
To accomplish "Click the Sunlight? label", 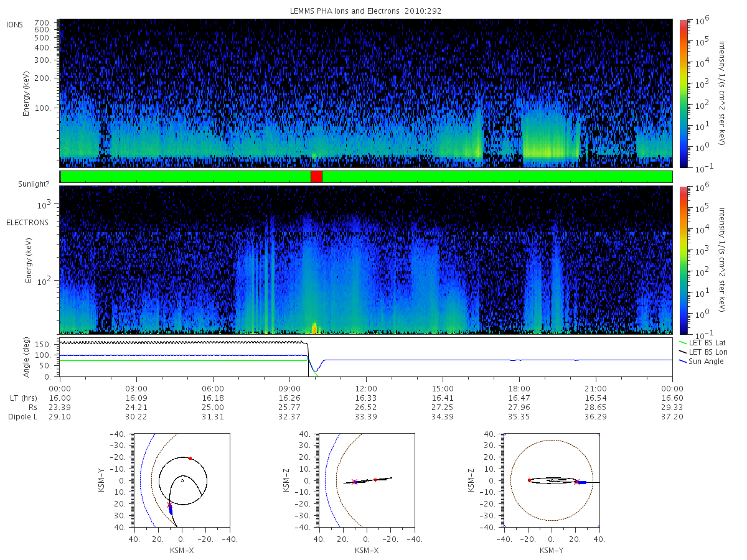I will point(32,185).
